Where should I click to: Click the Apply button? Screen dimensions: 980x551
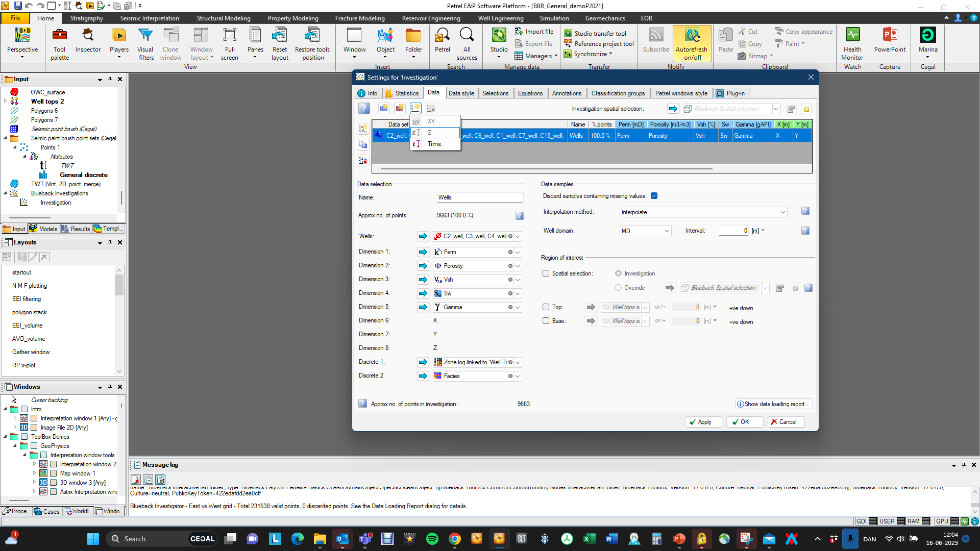click(x=703, y=422)
